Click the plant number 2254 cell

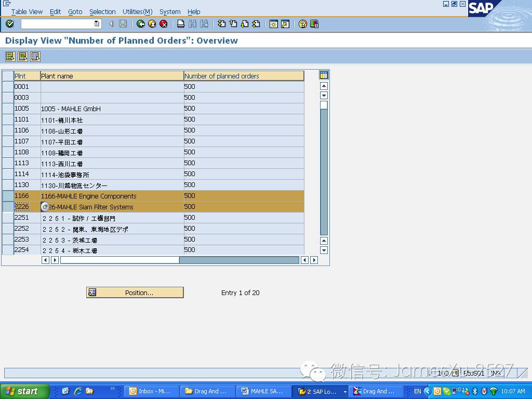pos(27,250)
